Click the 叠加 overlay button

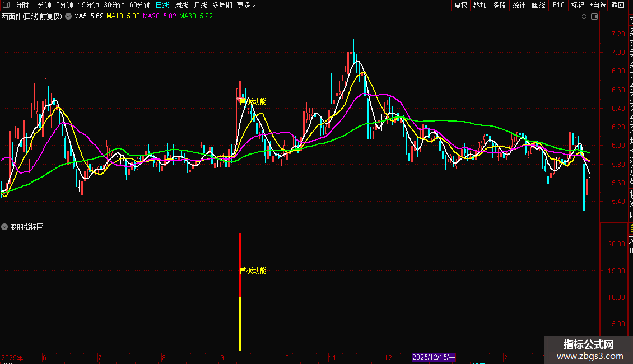pos(480,5)
